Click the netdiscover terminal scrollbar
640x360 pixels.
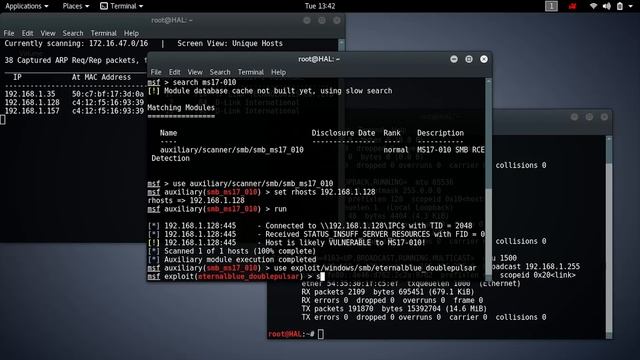coord(341,46)
